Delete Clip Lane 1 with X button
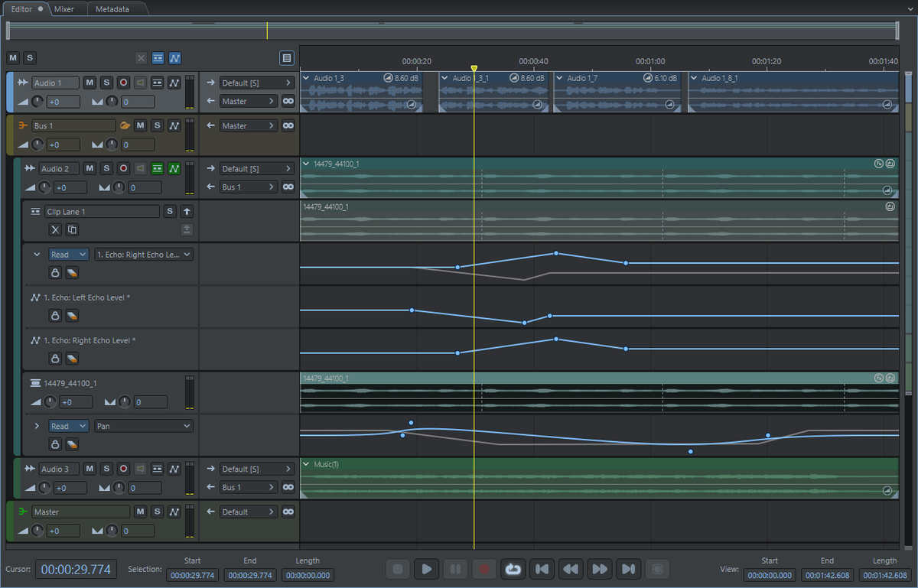 55,229
